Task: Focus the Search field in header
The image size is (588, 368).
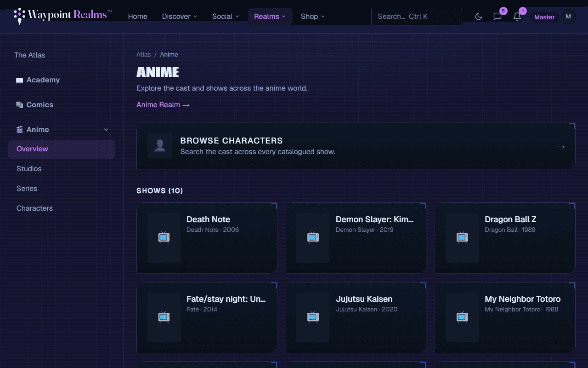Action: pos(417,16)
